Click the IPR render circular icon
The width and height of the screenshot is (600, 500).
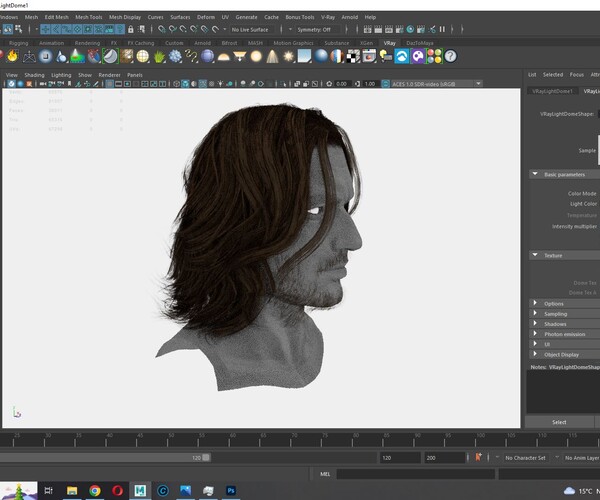point(410,29)
